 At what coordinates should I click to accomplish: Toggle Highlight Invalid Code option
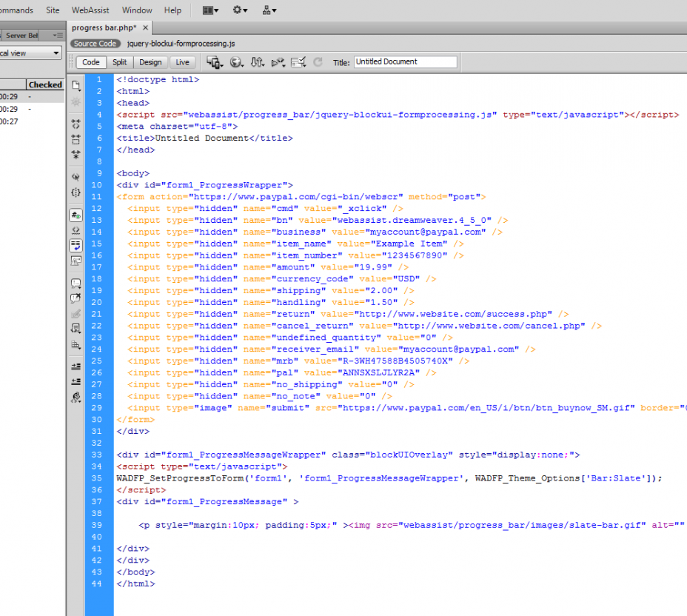tap(76, 230)
